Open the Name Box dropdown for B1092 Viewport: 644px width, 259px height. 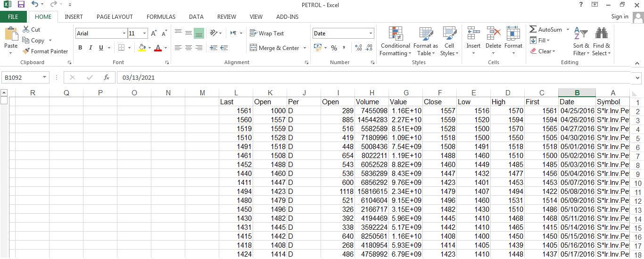click(45, 77)
